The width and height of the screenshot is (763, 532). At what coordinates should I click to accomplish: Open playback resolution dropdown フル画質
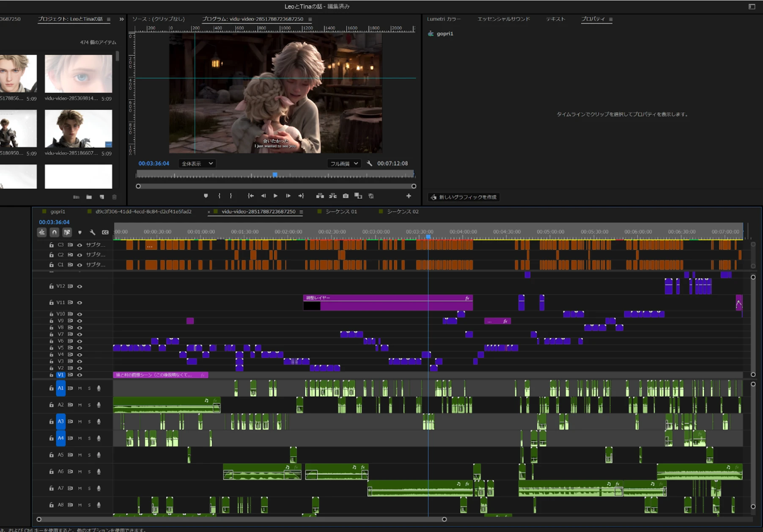(x=344, y=163)
